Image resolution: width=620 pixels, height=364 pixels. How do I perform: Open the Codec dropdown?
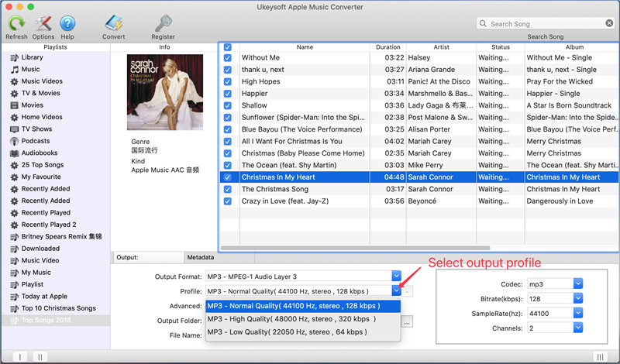pyautogui.click(x=577, y=283)
